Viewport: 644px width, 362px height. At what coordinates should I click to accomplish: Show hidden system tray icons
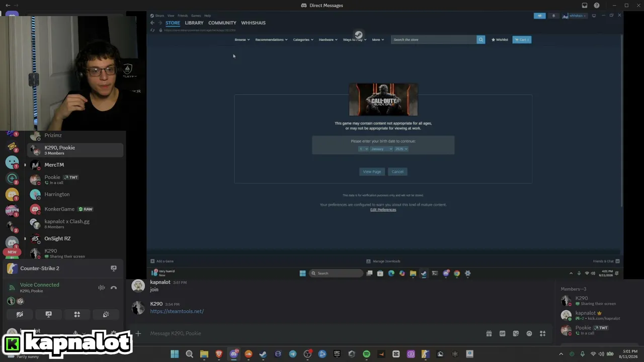coord(561,354)
